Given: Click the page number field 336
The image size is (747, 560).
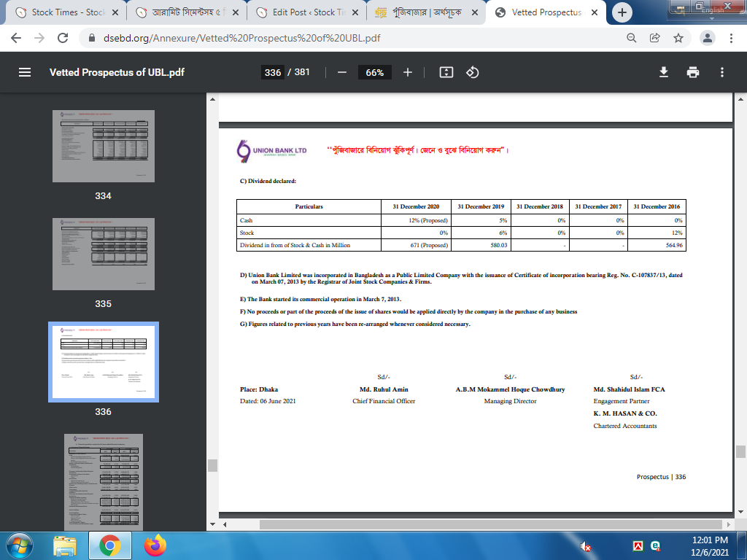Looking at the screenshot, I should click(x=273, y=72).
